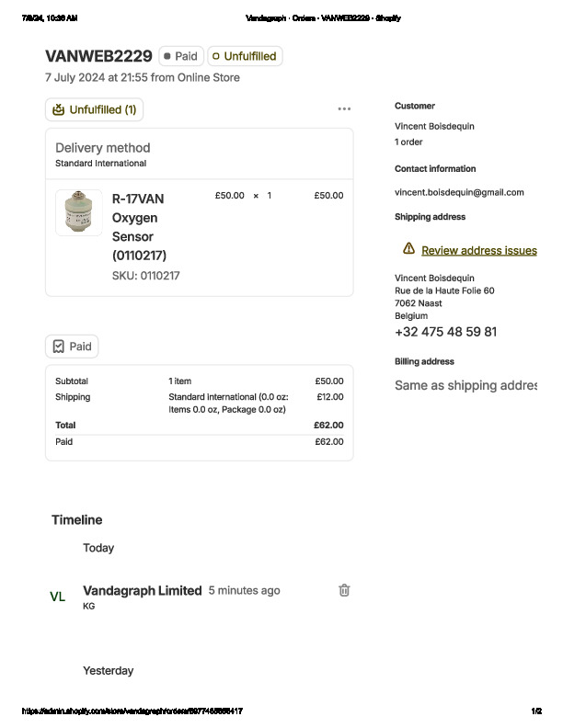
Task: Select customer name Vincent Boisdequin
Action: [434, 126]
